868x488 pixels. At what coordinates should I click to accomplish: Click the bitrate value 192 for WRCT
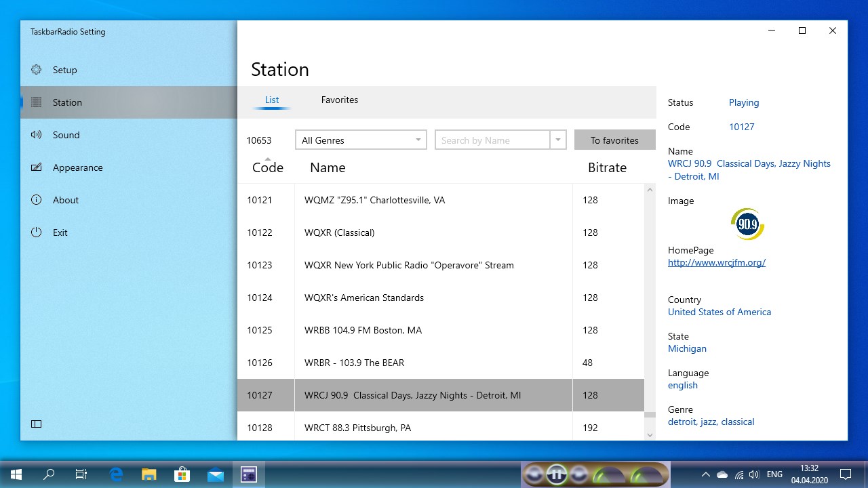pyautogui.click(x=590, y=428)
